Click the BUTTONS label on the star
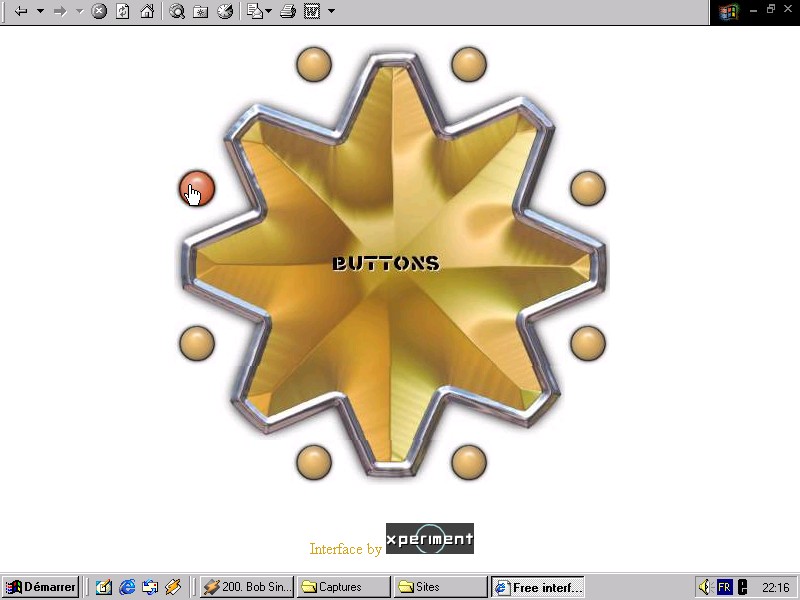The image size is (800, 600). pyautogui.click(x=386, y=263)
